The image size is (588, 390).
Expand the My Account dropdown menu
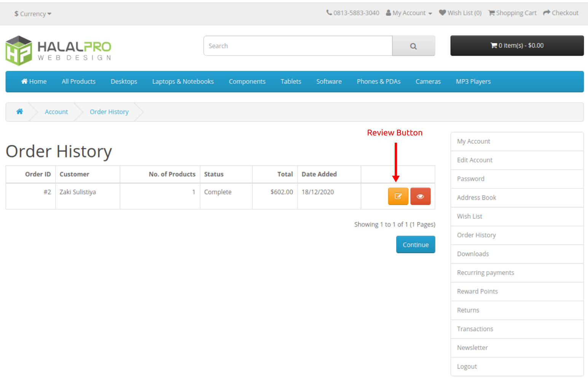coord(408,13)
